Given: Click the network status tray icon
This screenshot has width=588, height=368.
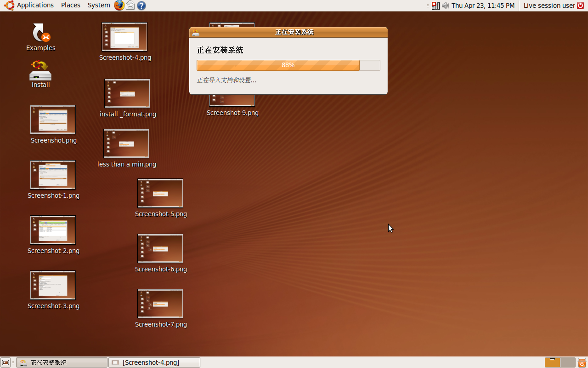Looking at the screenshot, I should (x=435, y=6).
